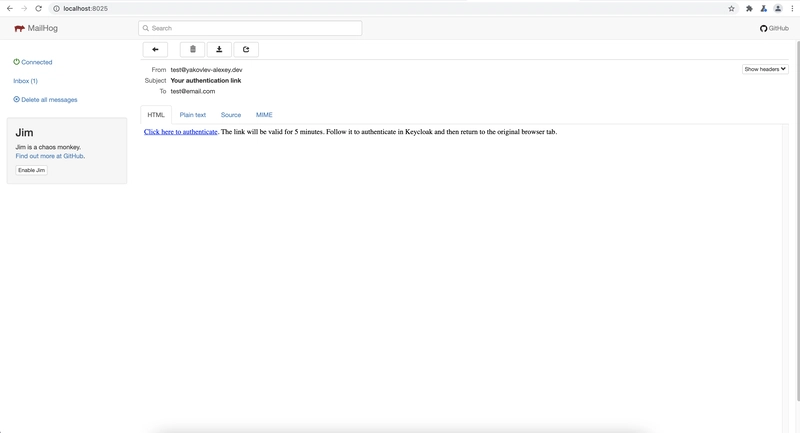The image size is (800, 433).
Task: View site information icon in address bar
Action: (x=57, y=9)
